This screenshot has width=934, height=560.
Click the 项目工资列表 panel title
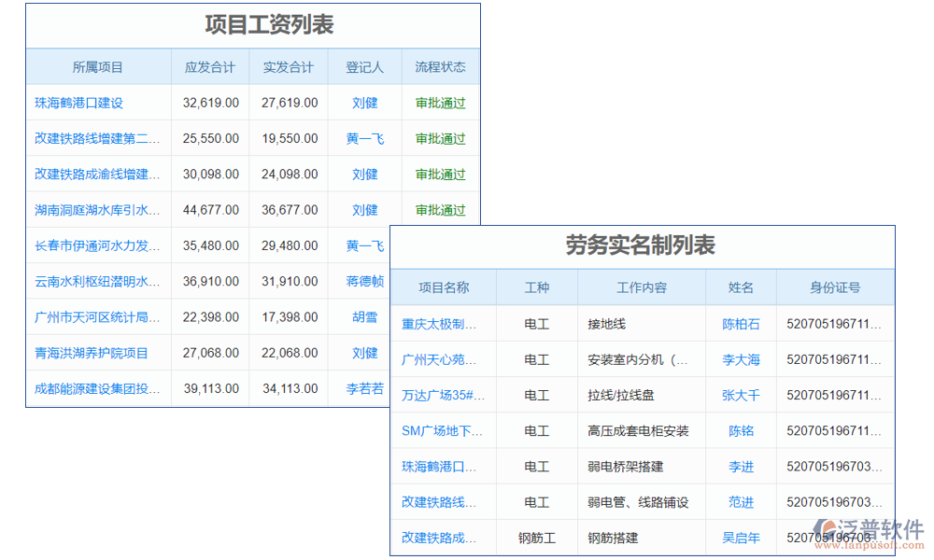(x=252, y=25)
